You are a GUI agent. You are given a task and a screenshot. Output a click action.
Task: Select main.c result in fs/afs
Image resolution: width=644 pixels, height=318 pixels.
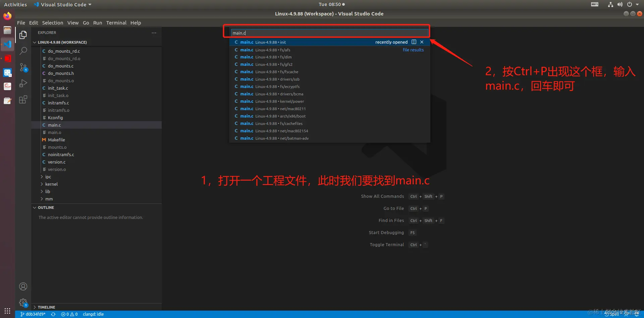coord(330,50)
